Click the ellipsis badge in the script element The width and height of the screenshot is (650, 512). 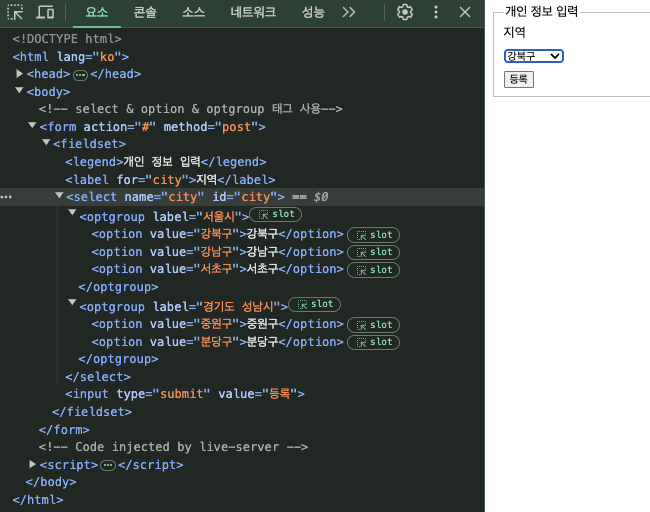[108, 466]
